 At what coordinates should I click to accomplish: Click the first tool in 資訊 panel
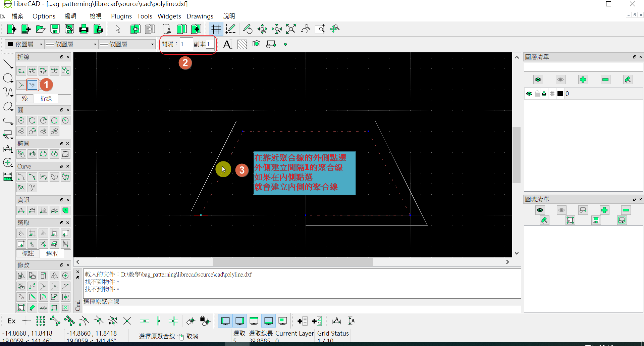[21, 210]
